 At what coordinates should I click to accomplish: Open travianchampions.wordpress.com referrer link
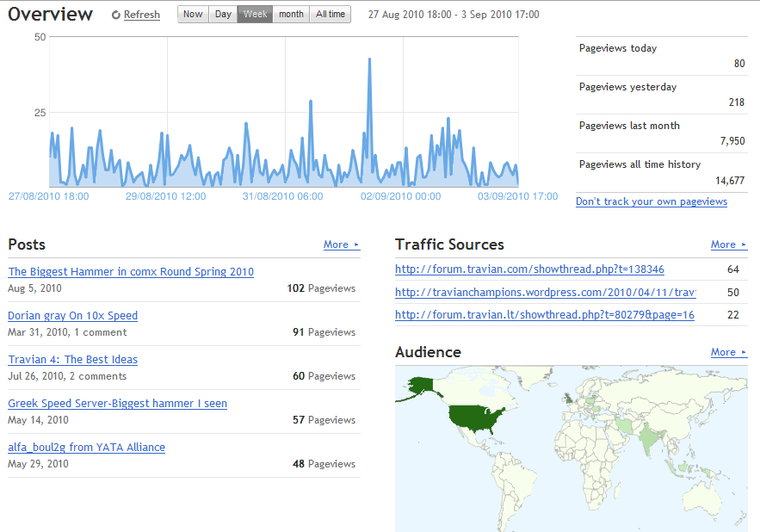coord(545,293)
